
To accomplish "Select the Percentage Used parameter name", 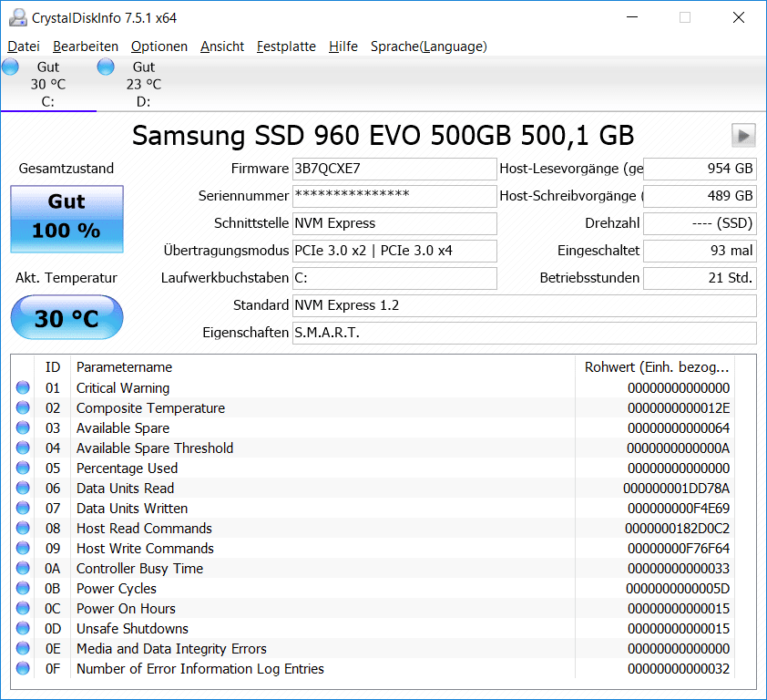I will 127,468.
